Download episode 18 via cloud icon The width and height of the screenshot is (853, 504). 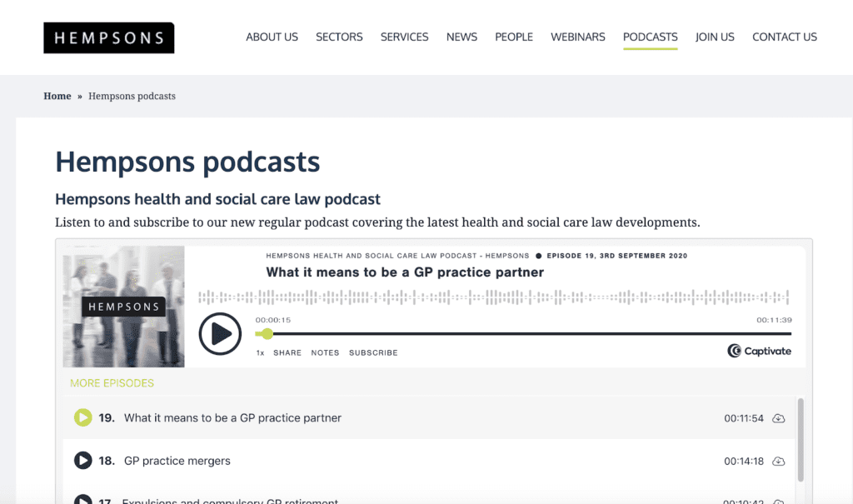[779, 461]
